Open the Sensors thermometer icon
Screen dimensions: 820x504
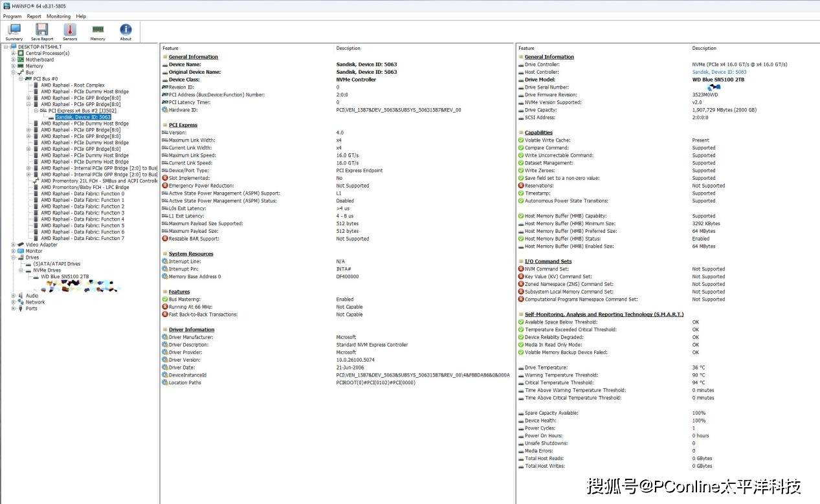[70, 30]
